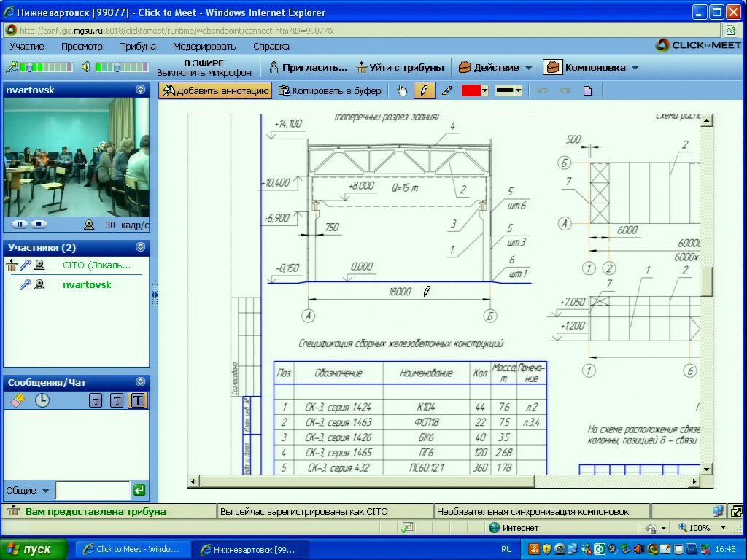Click Добавить аннотацию button
This screenshot has height=560, width=747.
point(215,90)
